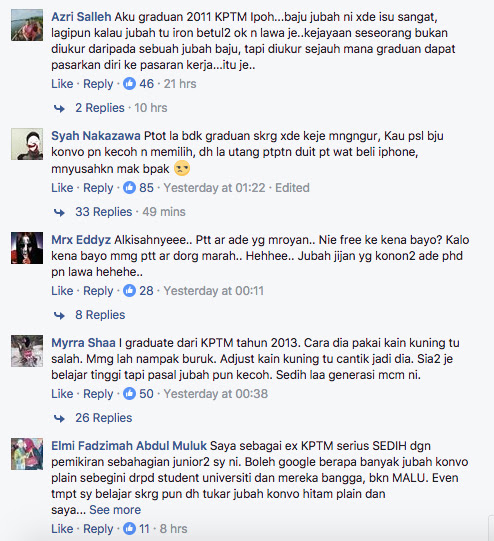Click the Edited label on Syah's comment
This screenshot has width=494, height=541.
point(292,188)
